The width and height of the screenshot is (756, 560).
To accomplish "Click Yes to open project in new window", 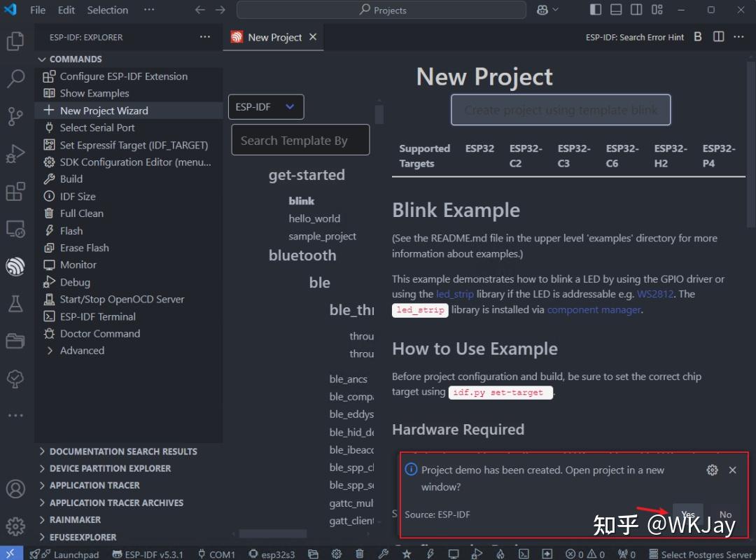I will (687, 514).
